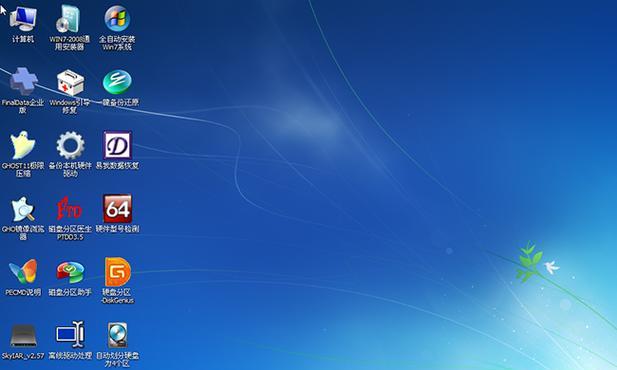Select the purple D data recovery icon

coord(117,145)
